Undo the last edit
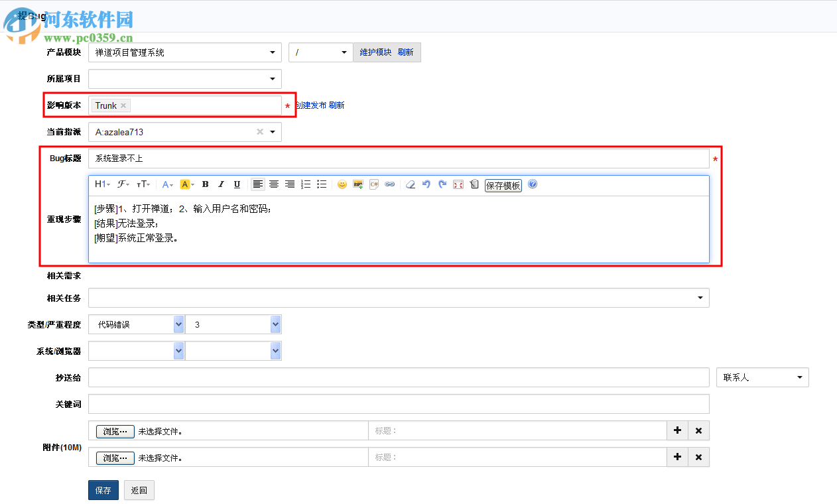Screen dimensions: 837x504 coord(426,184)
